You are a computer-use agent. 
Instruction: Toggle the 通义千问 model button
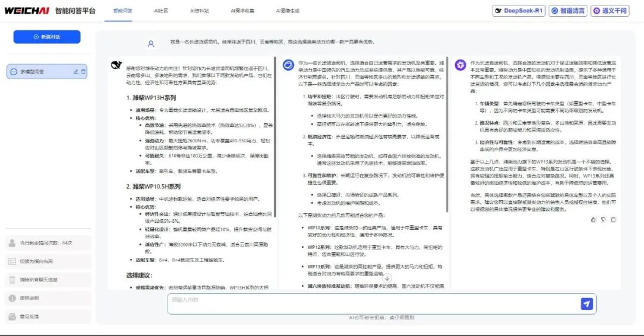point(610,11)
